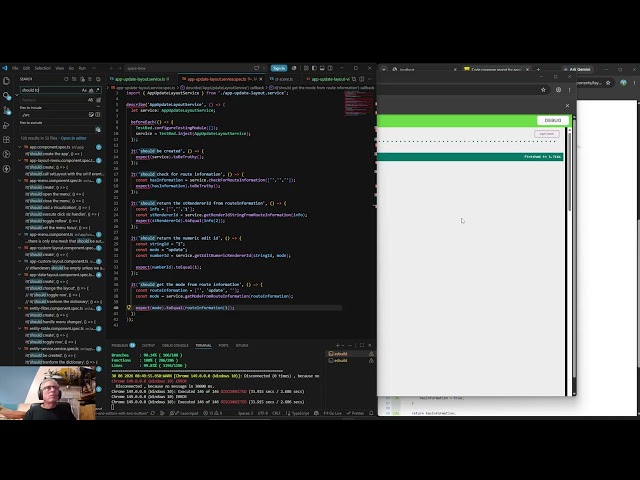Toggle Preserve Case in the replace box

[x=90, y=100]
